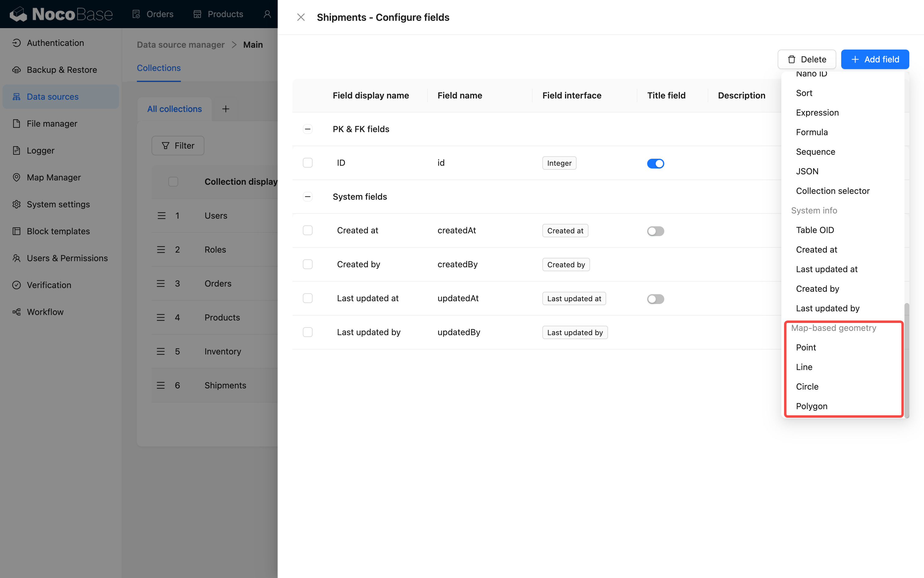Click the Block templates sidebar icon

[16, 231]
